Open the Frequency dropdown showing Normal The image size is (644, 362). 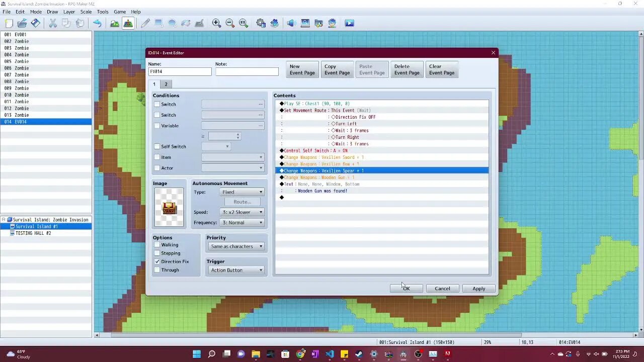[x=242, y=222]
